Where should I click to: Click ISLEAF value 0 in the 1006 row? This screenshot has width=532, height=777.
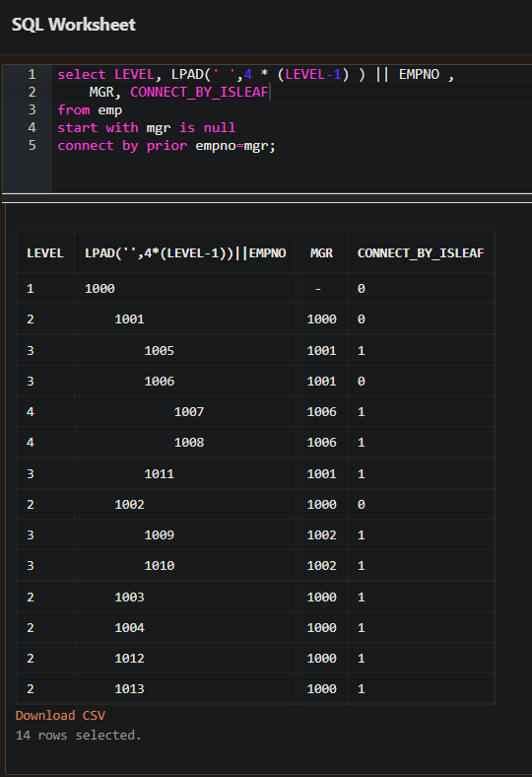(362, 381)
